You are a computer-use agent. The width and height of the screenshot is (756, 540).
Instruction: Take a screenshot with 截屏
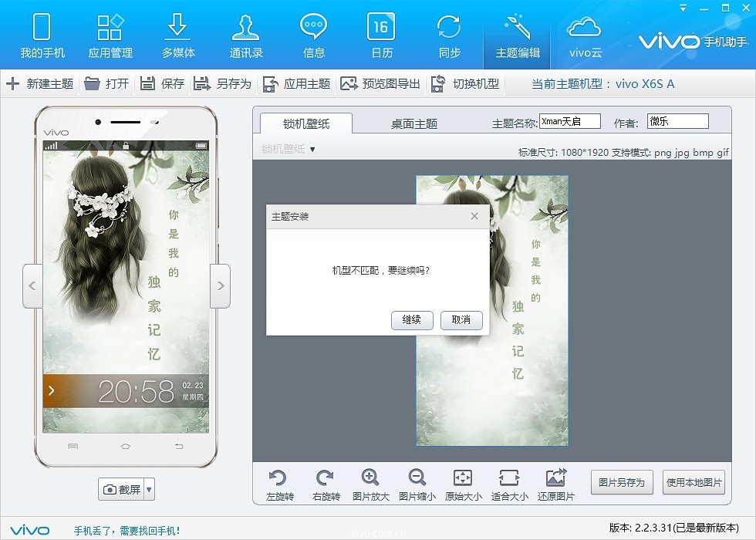pyautogui.click(x=121, y=489)
